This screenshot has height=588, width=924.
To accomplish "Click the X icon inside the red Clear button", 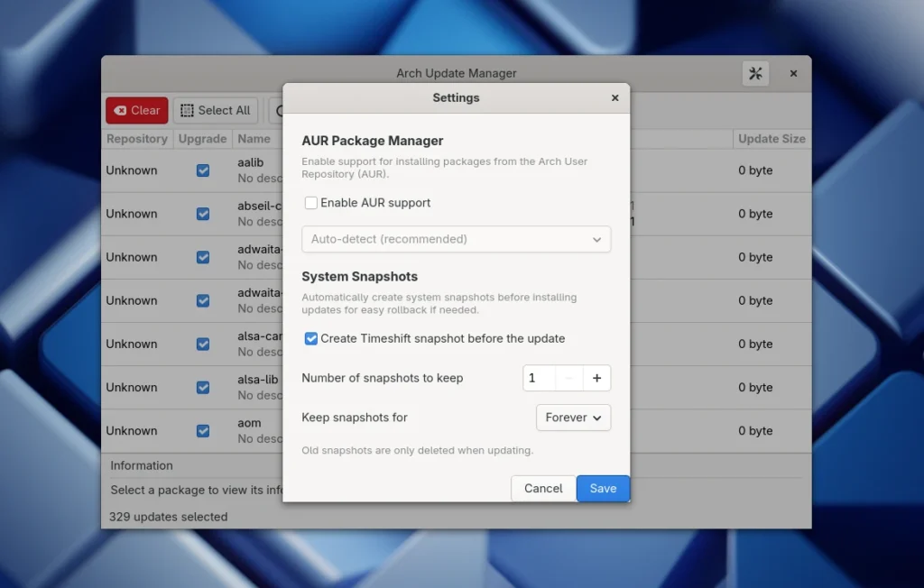I will click(x=120, y=110).
